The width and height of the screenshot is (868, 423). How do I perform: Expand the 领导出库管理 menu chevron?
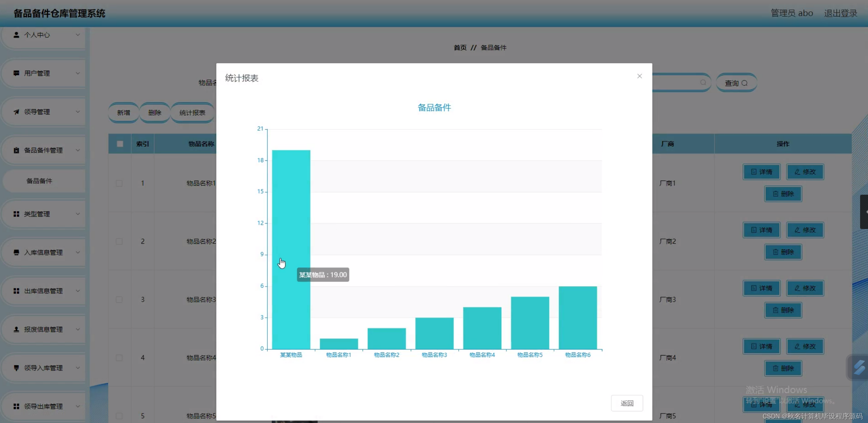78,406
